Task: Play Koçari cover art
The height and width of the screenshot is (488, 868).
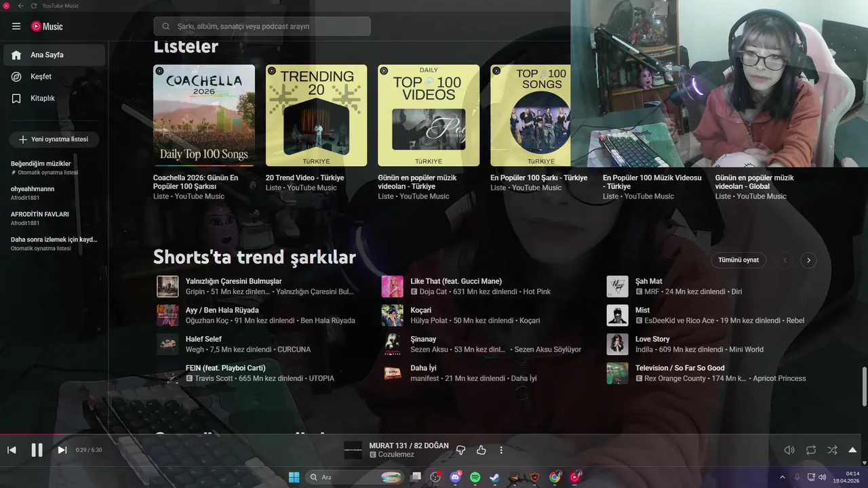Action: 393,315
